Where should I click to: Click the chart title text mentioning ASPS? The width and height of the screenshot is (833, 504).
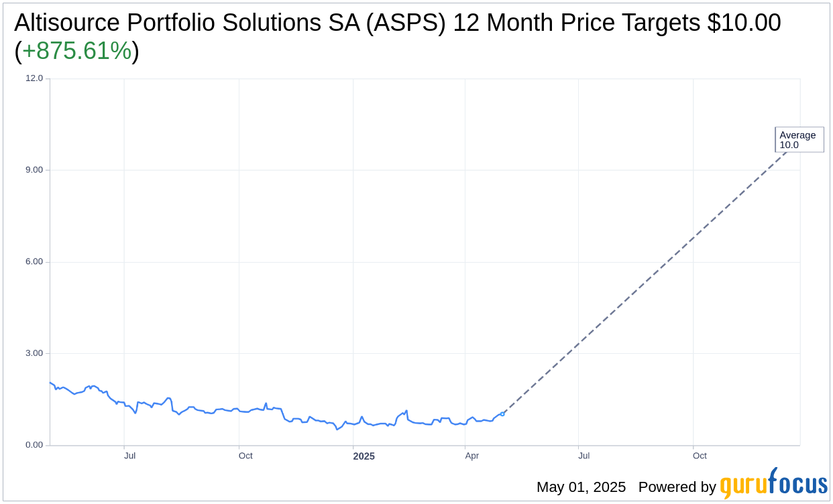(x=398, y=37)
